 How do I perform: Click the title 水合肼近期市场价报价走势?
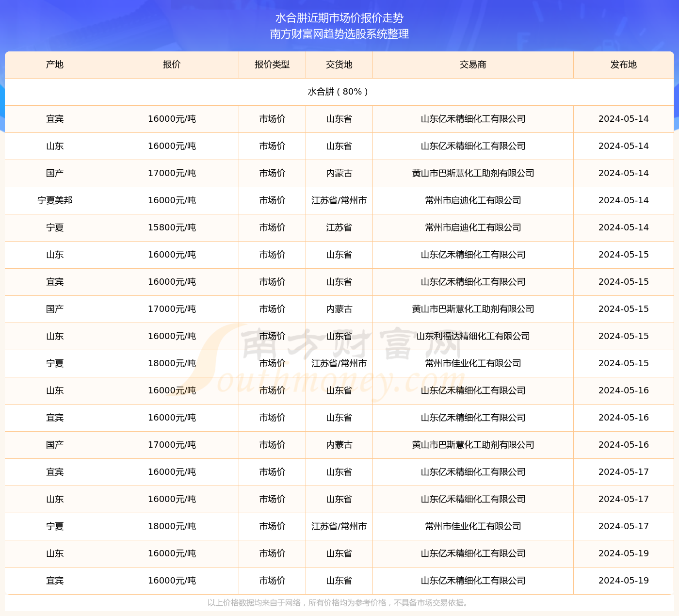[x=339, y=18]
